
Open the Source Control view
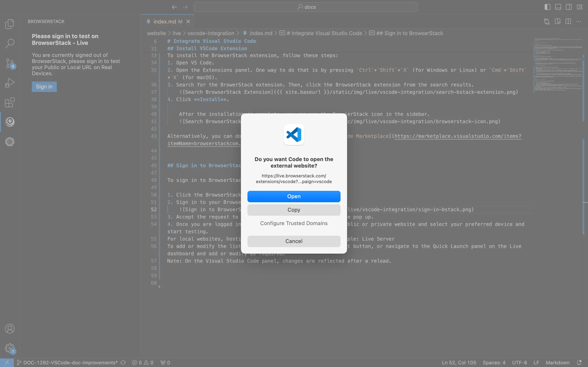10,63
